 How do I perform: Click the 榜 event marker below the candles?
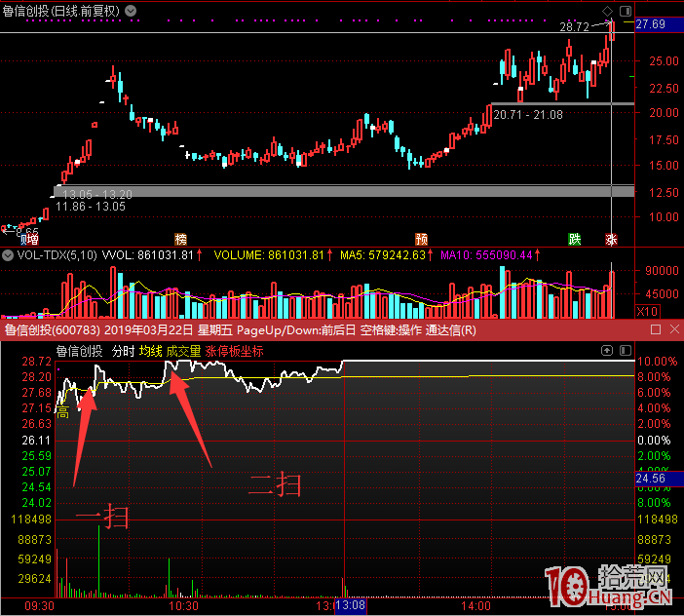180,239
